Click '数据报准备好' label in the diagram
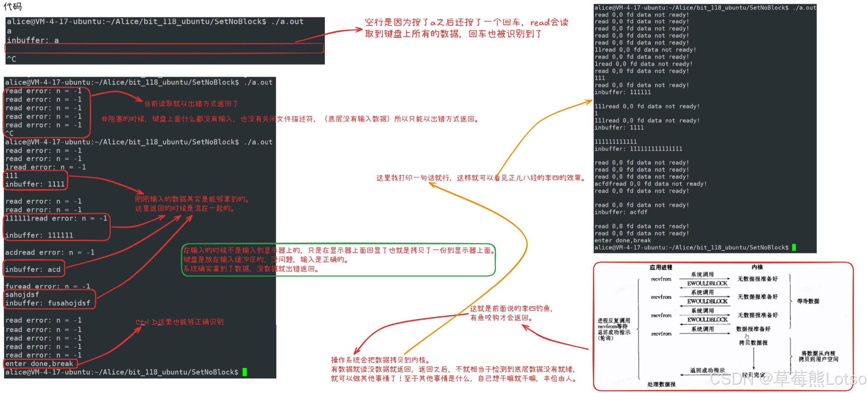Screen dimensions: 868x393 (753, 329)
